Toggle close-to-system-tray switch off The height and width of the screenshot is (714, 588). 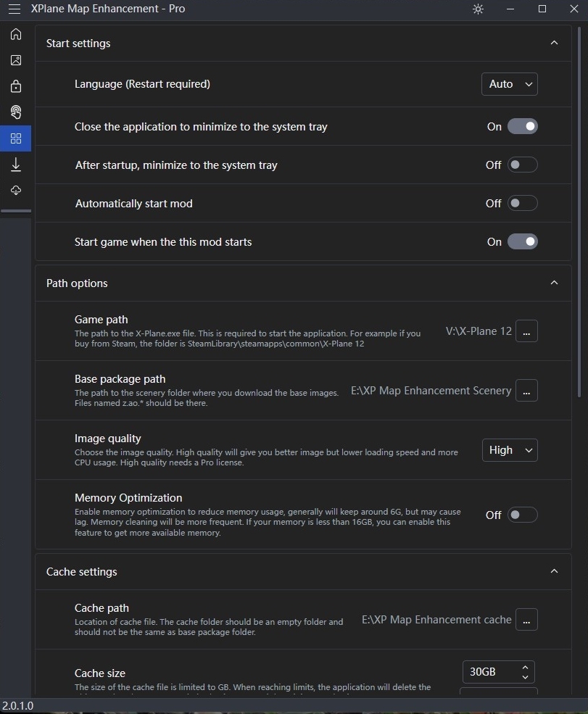pos(522,127)
